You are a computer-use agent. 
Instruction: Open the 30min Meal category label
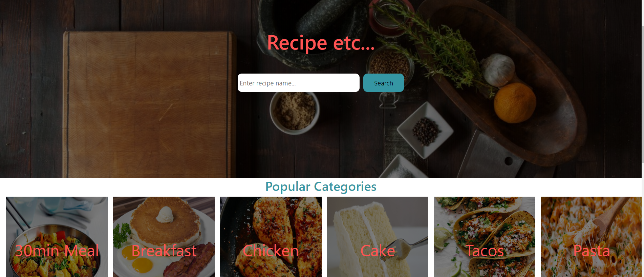click(57, 251)
